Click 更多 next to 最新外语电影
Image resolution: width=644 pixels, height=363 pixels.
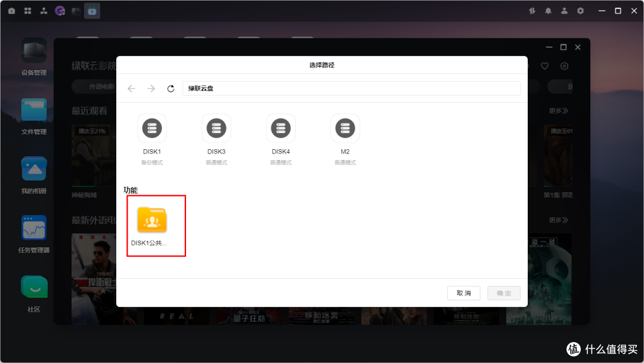pos(559,220)
